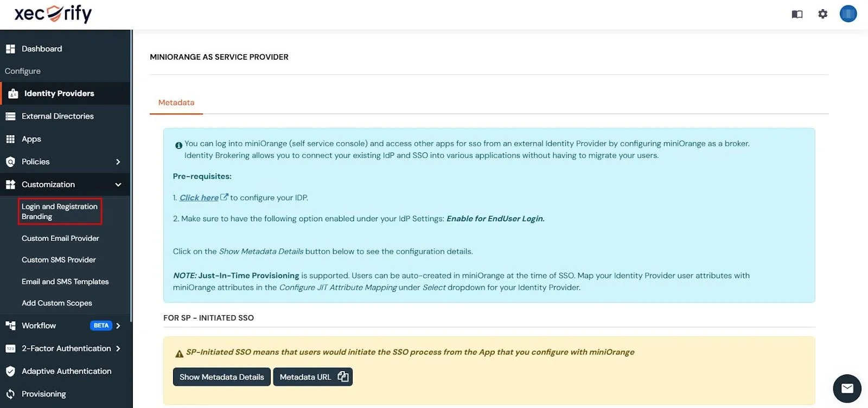Click the FOR SP - INITIATED SSO heading

pyautogui.click(x=208, y=318)
